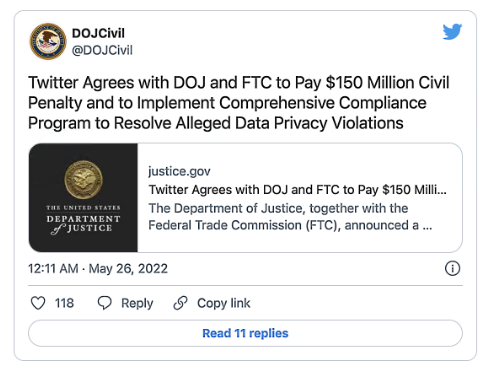Like the tweet with heart icon
The width and height of the screenshot is (488, 379).
click(x=38, y=303)
